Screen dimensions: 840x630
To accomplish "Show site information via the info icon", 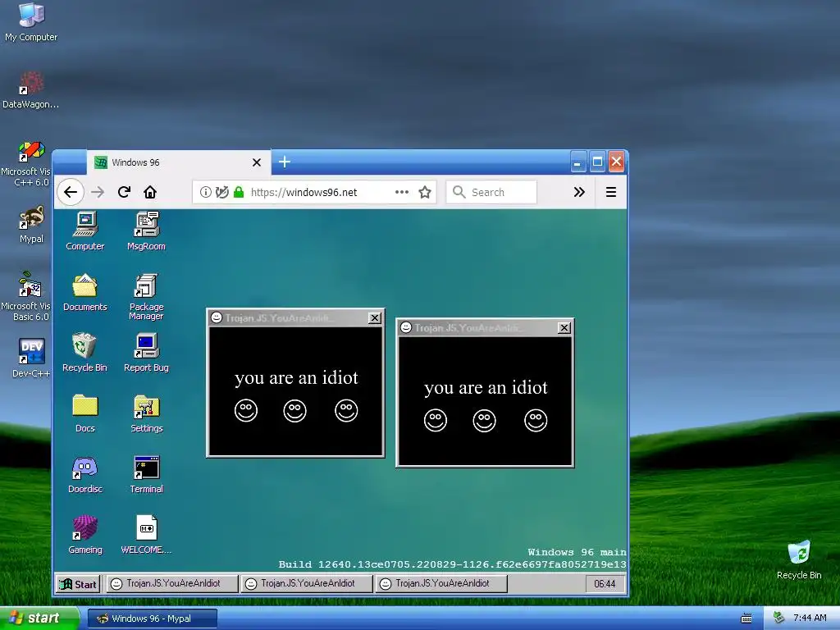I will (x=206, y=192).
